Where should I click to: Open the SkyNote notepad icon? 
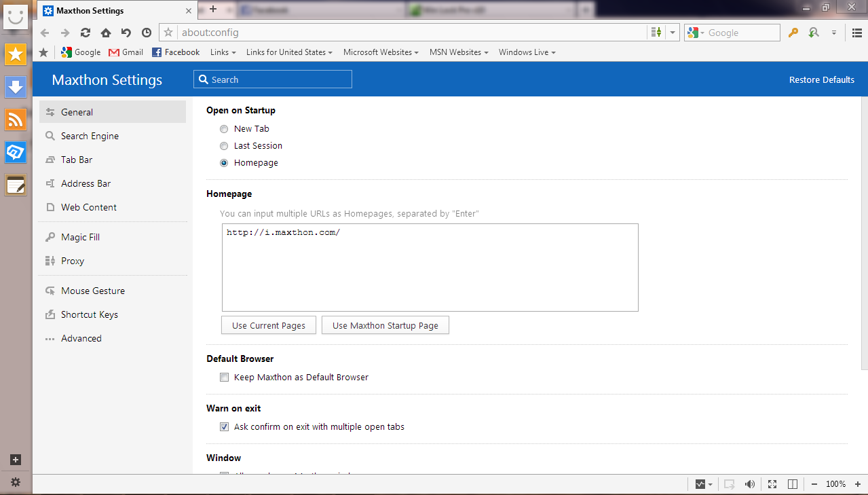(x=16, y=185)
